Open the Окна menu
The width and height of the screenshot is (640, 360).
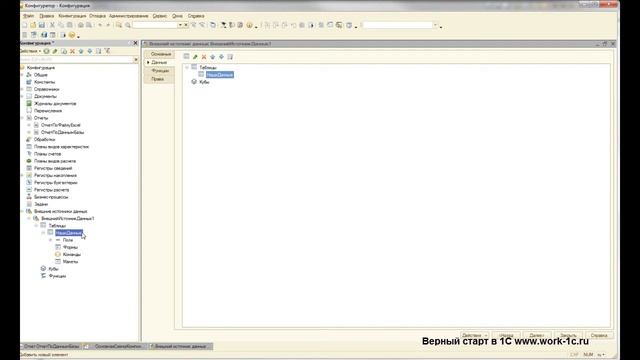click(x=177, y=16)
